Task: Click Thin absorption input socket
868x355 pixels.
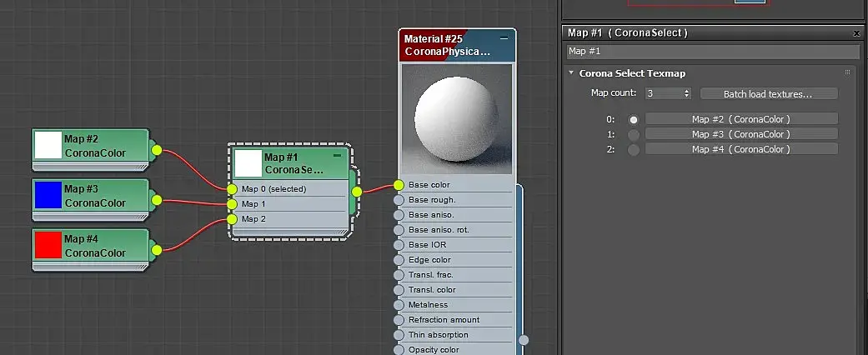Action: [x=399, y=334]
